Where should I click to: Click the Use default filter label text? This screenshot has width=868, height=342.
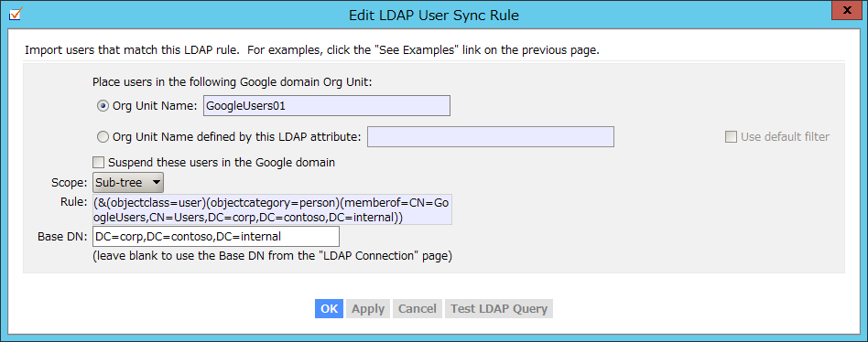click(x=785, y=136)
